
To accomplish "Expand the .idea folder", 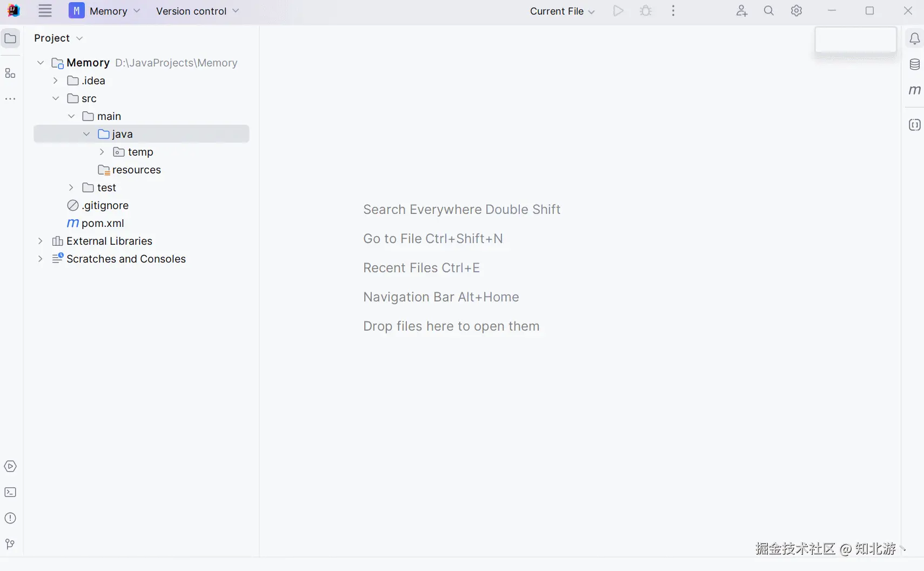I will coord(56,80).
